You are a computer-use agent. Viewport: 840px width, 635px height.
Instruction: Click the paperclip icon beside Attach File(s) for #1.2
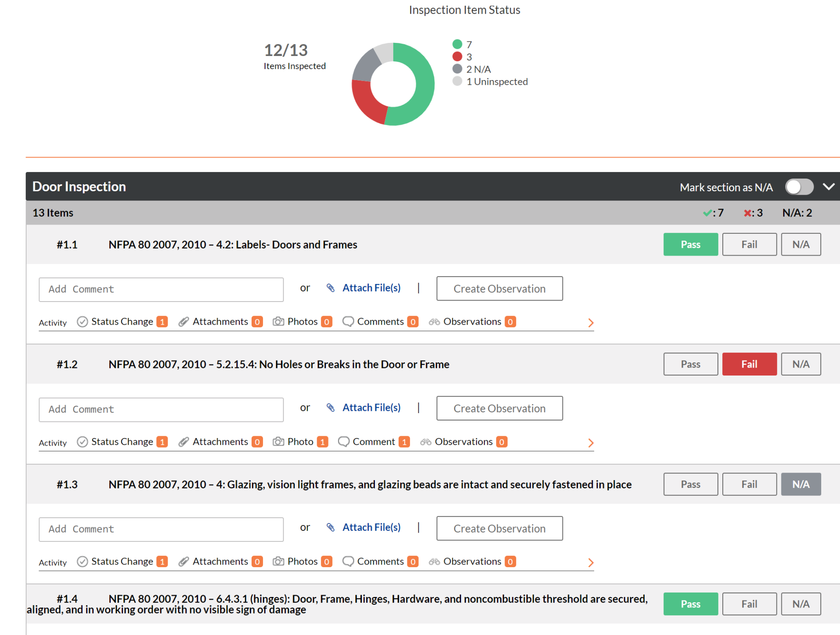pos(331,408)
